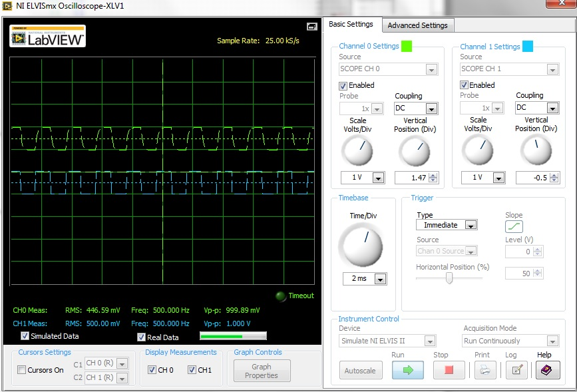577x392 pixels.
Task: Turn the Channel 1 Vertical Position knob
Action: pos(536,151)
